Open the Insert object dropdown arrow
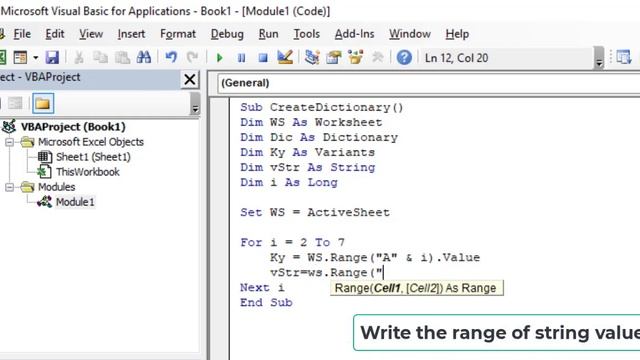Viewport: 640px width, 360px height. [x=36, y=58]
